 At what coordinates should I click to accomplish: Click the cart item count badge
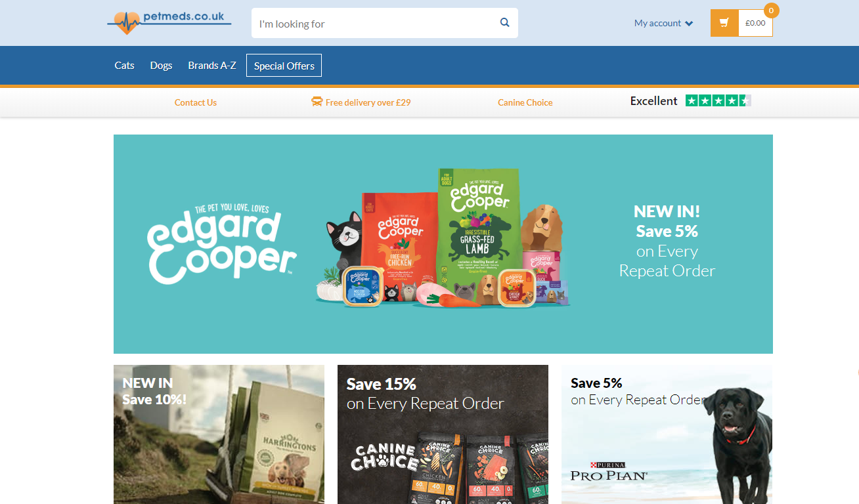click(771, 10)
